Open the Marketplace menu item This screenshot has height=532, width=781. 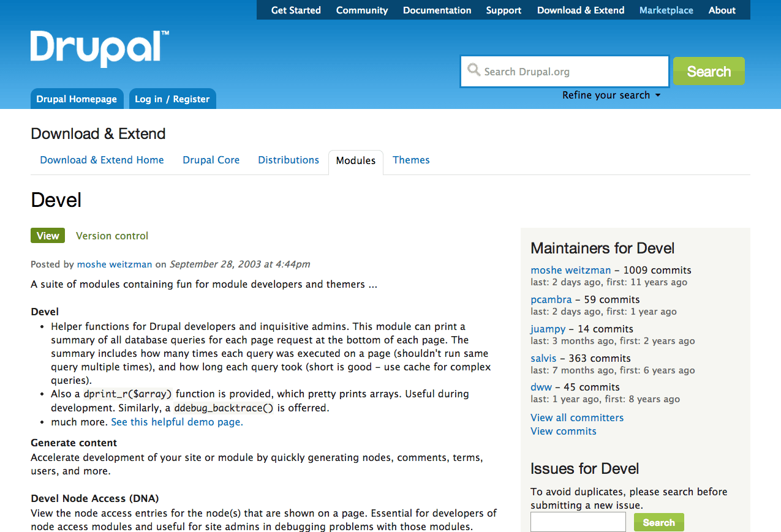666,10
